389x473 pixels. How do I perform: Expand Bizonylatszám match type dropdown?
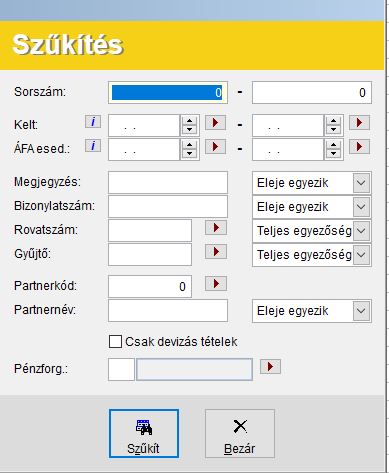tap(361, 207)
